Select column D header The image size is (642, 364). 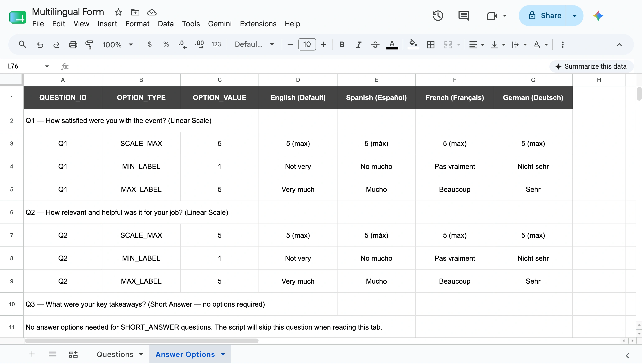pos(298,80)
